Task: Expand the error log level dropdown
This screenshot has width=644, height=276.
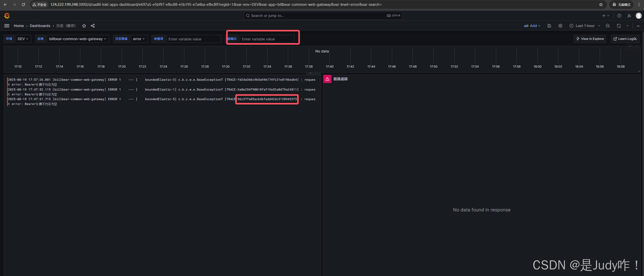Action: click(x=139, y=39)
